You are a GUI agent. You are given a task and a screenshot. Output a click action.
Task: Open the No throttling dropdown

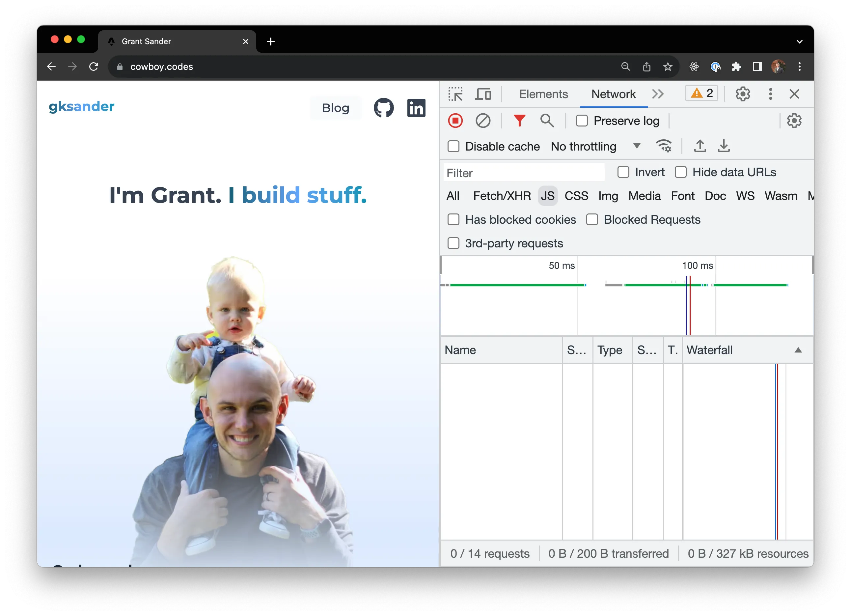coord(595,146)
